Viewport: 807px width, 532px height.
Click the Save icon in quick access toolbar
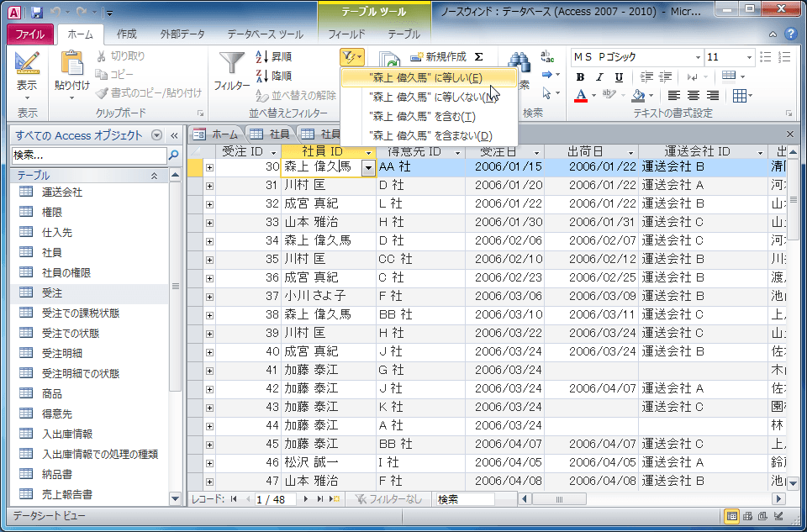(36, 12)
